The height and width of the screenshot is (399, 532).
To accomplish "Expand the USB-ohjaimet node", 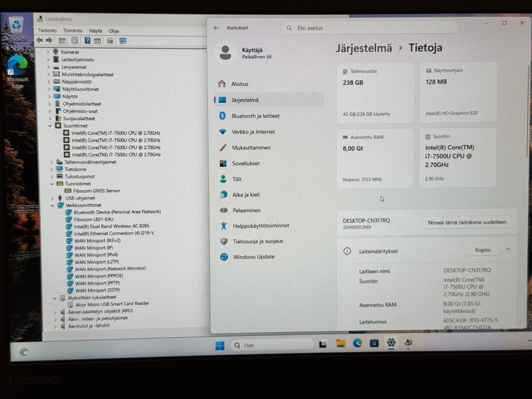I will point(52,198).
